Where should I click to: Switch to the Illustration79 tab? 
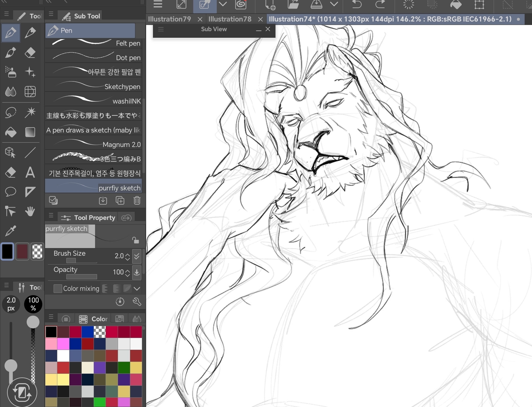(x=170, y=19)
